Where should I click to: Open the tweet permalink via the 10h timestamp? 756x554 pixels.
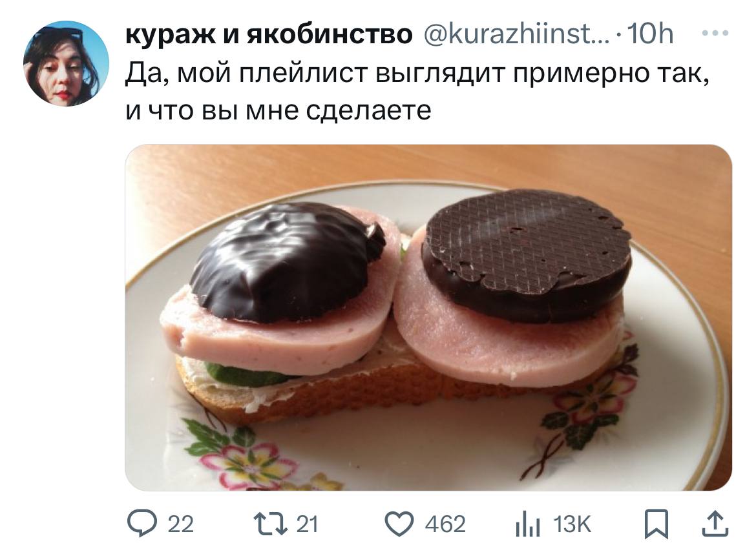[651, 34]
